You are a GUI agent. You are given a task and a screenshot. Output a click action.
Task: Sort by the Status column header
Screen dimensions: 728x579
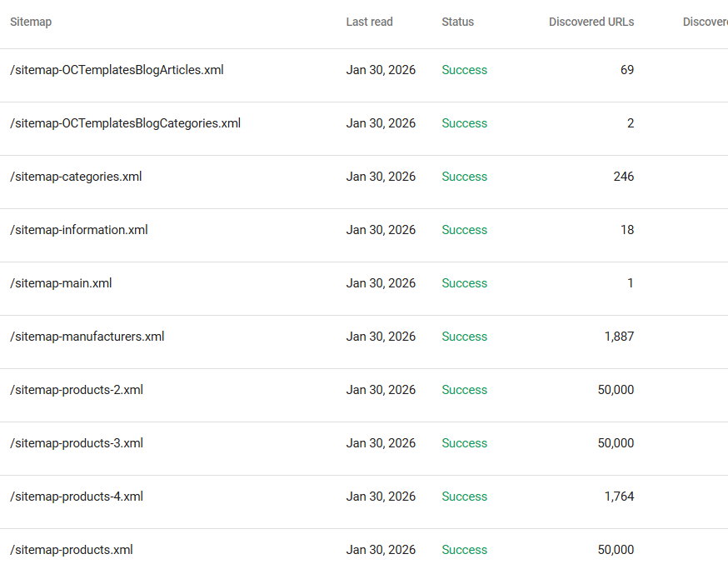coord(457,22)
